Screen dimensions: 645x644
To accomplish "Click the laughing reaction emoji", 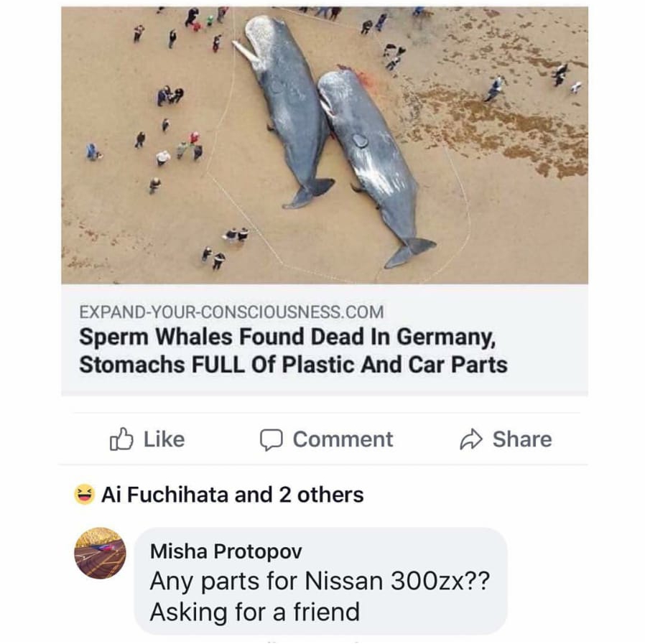I will coord(84,495).
